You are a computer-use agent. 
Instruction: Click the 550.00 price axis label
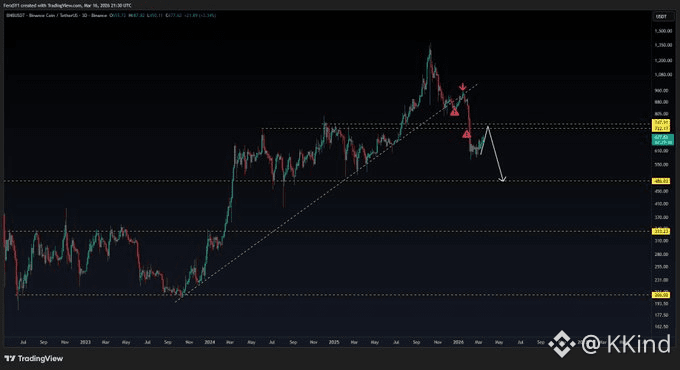(662, 164)
